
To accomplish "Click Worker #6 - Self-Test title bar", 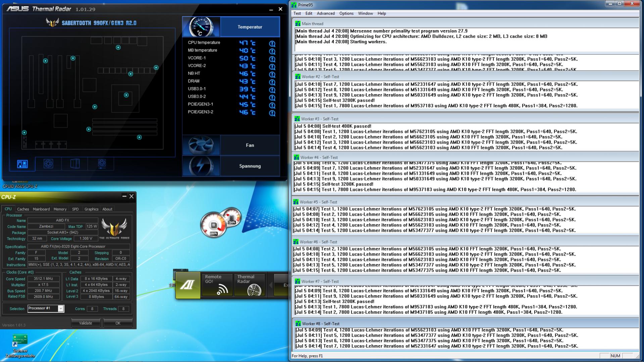I will point(466,242).
